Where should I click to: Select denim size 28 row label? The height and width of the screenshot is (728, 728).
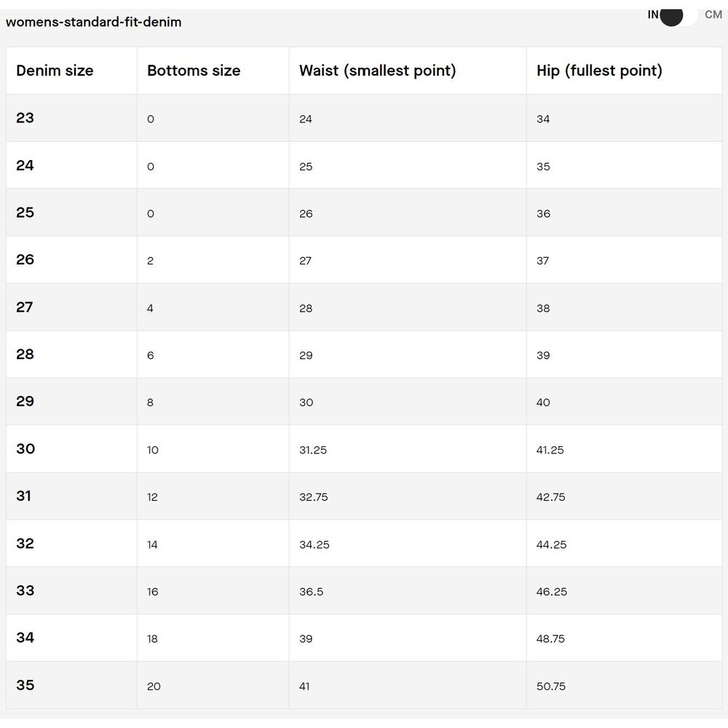pos(25,355)
